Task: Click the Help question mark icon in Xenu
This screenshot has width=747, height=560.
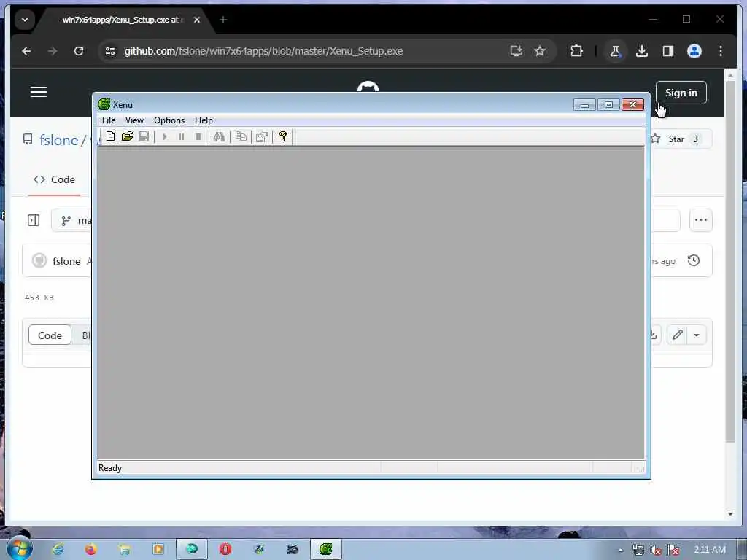Action: coord(283,136)
